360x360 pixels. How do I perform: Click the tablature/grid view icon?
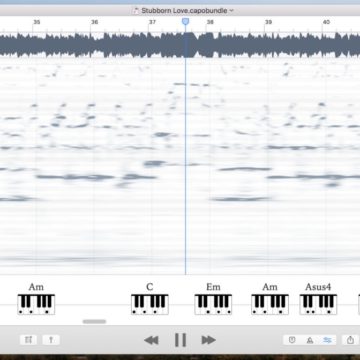coord(28,340)
